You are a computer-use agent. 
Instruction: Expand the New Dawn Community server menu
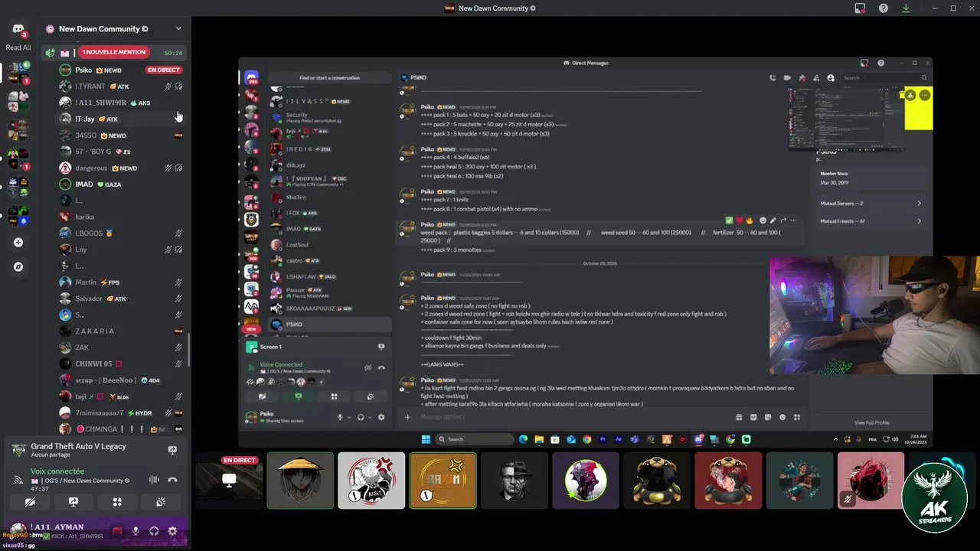[178, 29]
